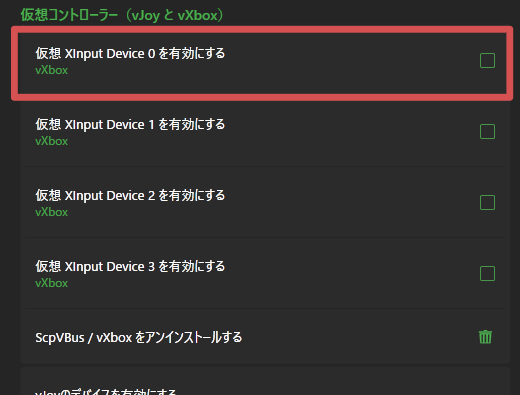Click the '仮想 XInput Device 3 を有効にする' text
Viewport: 520px width, 395px height.
click(130, 266)
